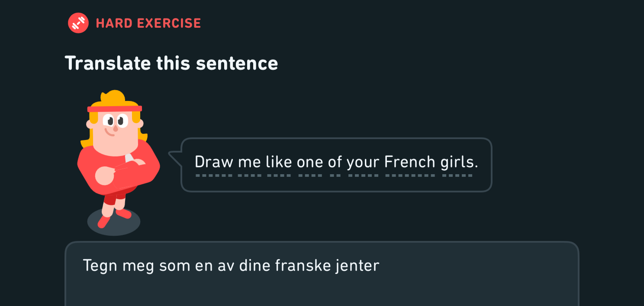Show hint for the word 'Draw'
This screenshot has width=644, height=306.
[214, 163]
